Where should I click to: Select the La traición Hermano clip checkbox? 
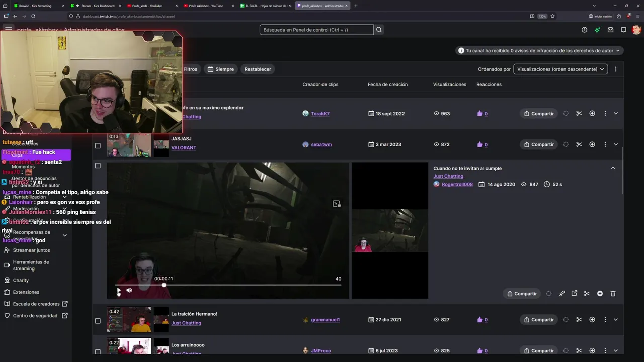[98, 321]
